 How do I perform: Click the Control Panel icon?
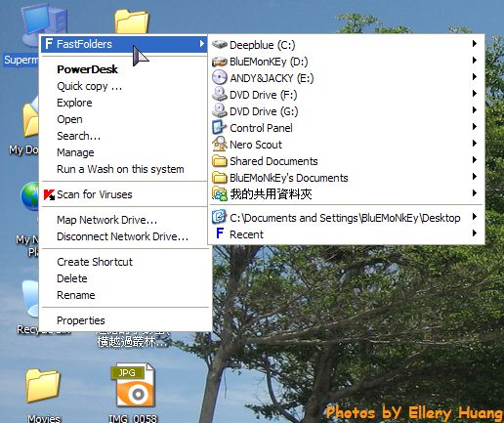coord(219,128)
